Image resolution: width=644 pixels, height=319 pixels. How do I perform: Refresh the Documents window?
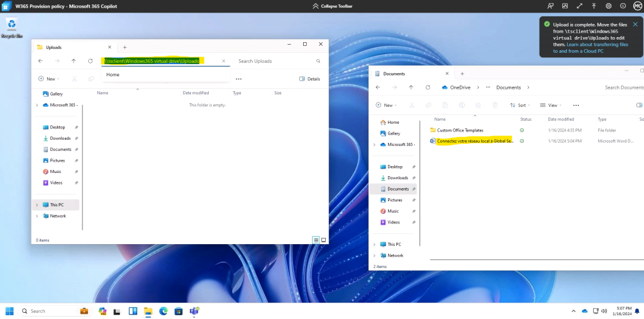point(428,87)
